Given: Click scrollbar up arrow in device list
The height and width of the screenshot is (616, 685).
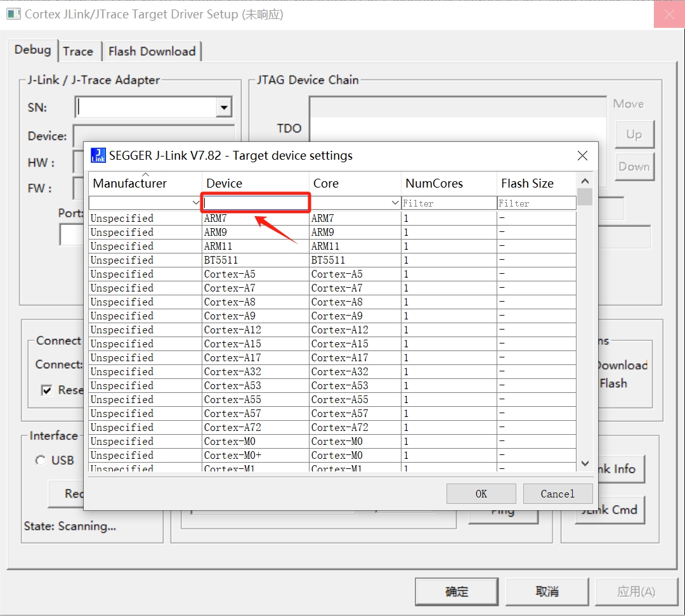Looking at the screenshot, I should click(585, 180).
